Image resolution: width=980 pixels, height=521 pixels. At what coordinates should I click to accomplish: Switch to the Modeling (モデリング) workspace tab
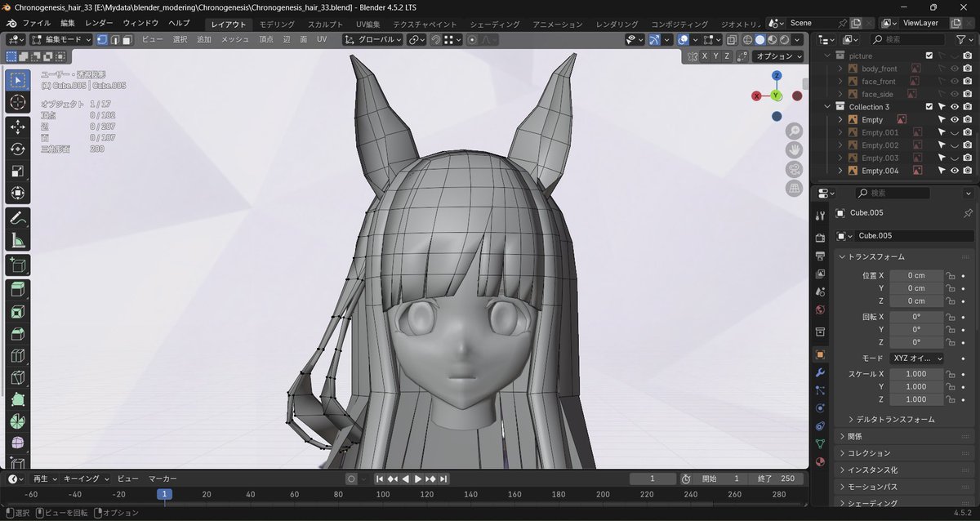(277, 24)
